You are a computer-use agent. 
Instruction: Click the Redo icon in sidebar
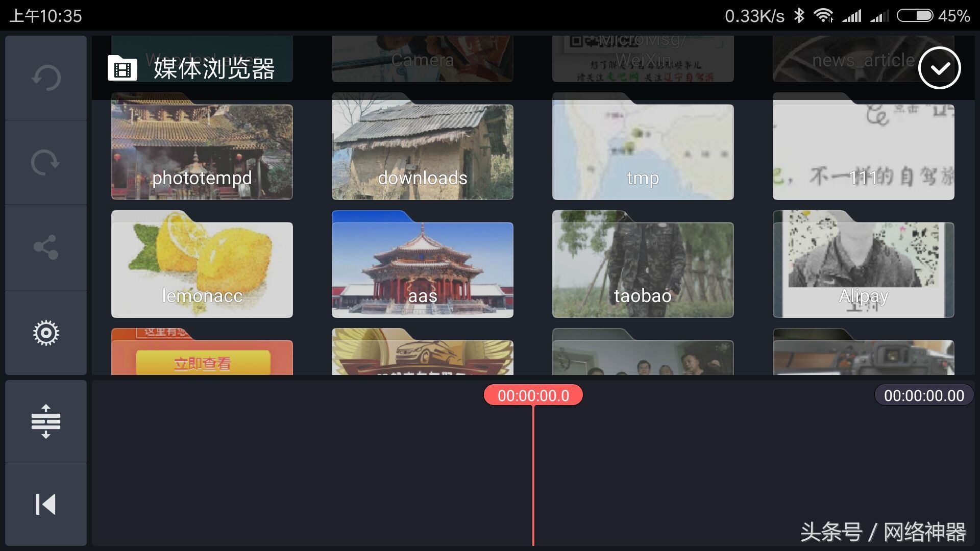point(45,162)
